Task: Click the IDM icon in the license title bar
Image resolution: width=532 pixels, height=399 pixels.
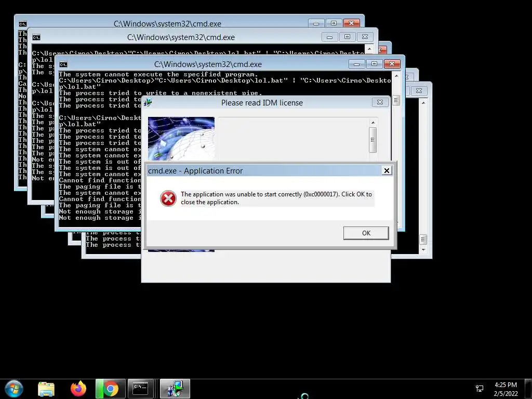Action: pyautogui.click(x=148, y=102)
